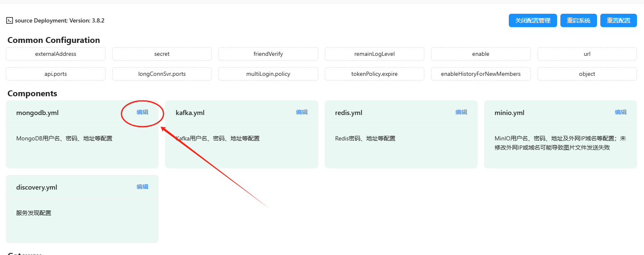
Task: Click the 关闭配置管理 button
Action: click(533, 20)
